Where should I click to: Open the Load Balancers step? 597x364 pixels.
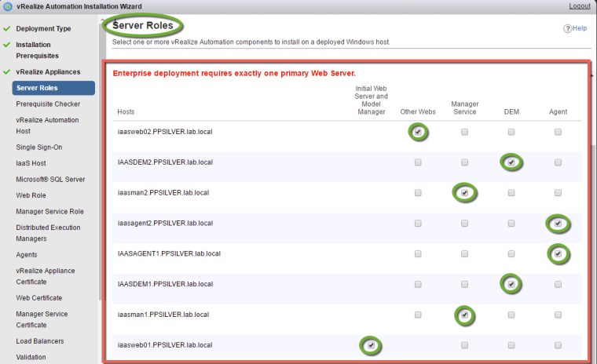point(39,341)
